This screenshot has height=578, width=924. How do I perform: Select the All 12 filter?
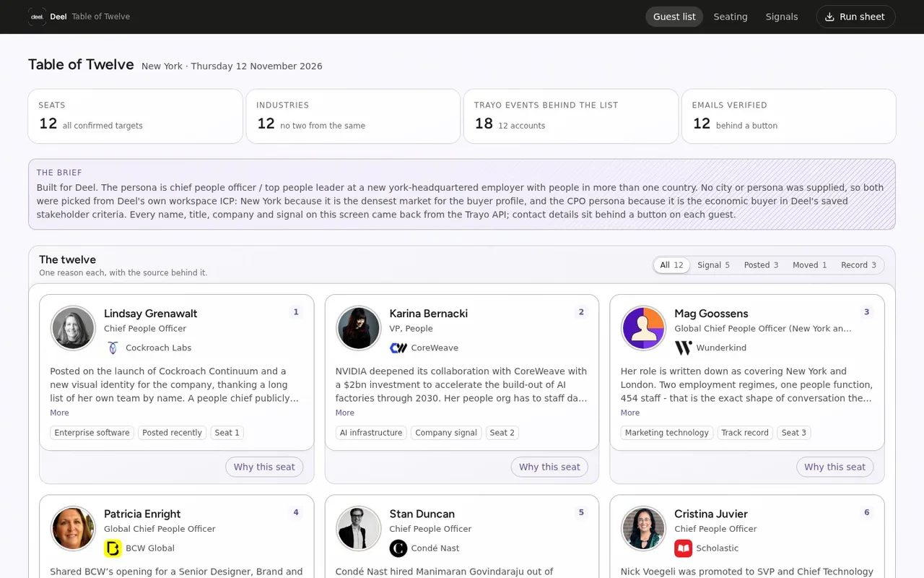point(671,265)
